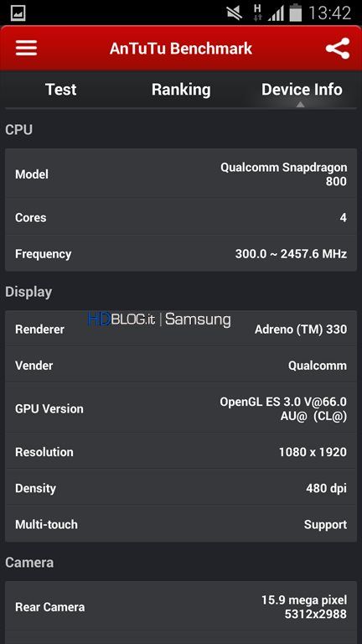The height and width of the screenshot is (644, 362).
Task: Tap the muted sound status icon
Action: point(235,13)
